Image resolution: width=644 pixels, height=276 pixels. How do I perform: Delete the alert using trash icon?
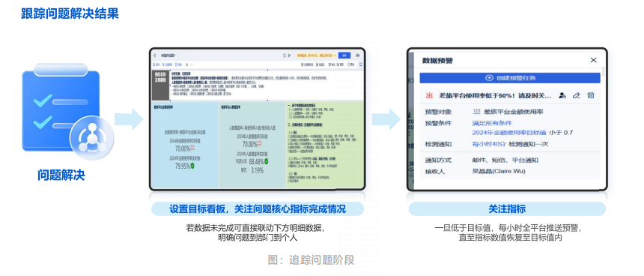591,95
